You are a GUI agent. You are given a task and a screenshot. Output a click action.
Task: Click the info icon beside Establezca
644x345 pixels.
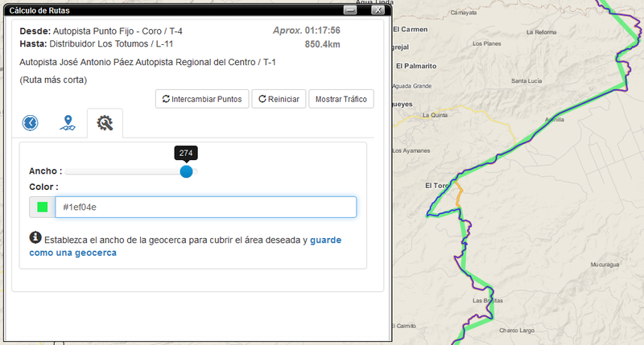tap(35, 237)
